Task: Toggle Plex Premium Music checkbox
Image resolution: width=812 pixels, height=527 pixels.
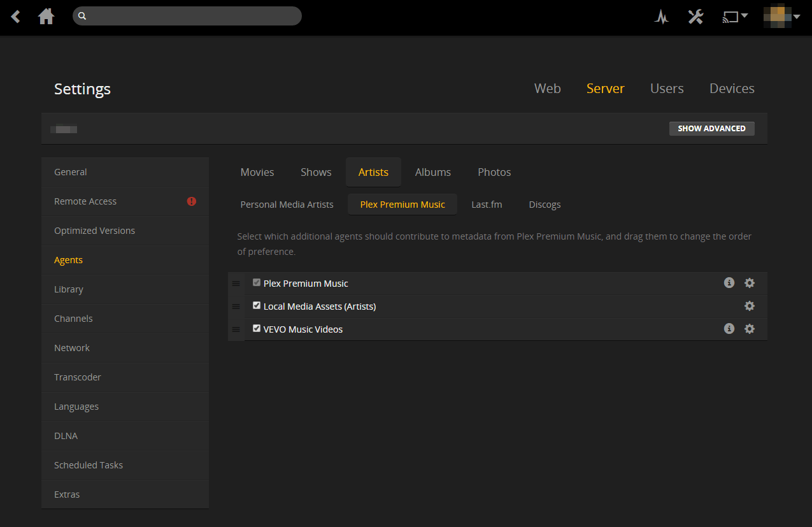Action: click(x=257, y=282)
